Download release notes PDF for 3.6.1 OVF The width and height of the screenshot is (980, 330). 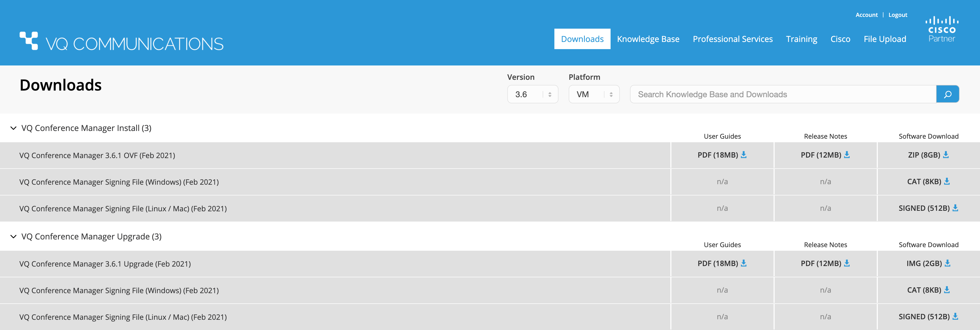(825, 155)
